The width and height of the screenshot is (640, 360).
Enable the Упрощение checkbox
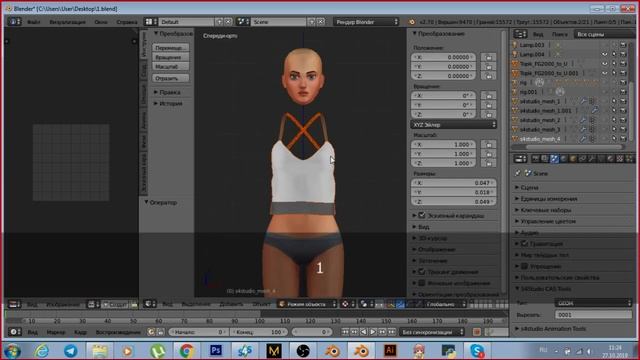(x=524, y=266)
